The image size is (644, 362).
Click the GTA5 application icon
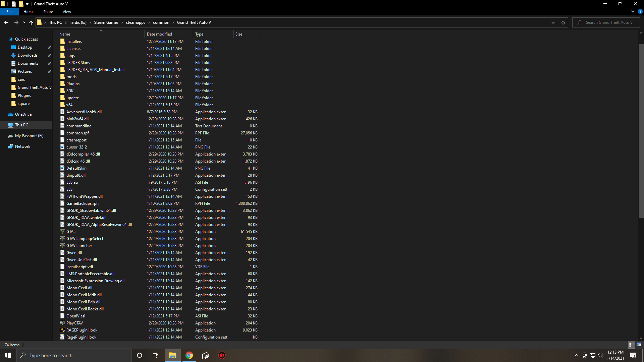coord(62,232)
